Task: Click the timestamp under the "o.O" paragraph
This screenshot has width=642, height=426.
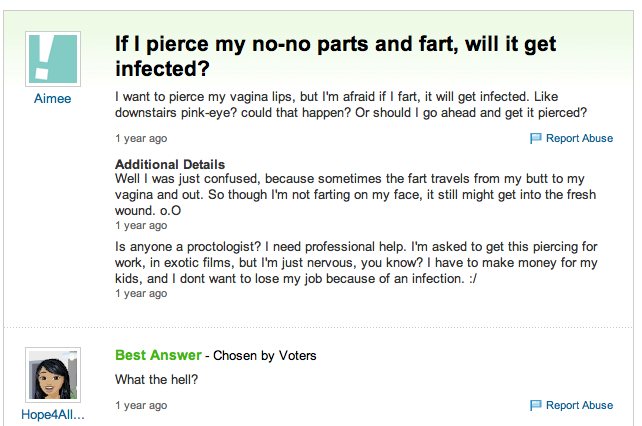Action: pyautogui.click(x=141, y=226)
